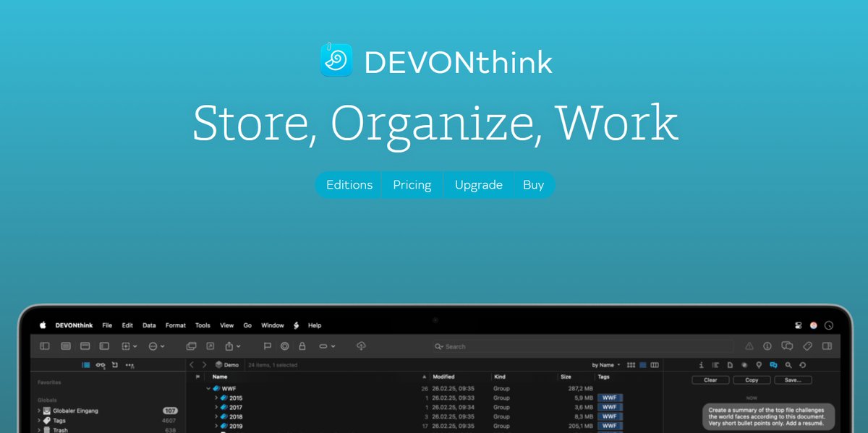Click the tag icon in top toolbar

coord(808,346)
